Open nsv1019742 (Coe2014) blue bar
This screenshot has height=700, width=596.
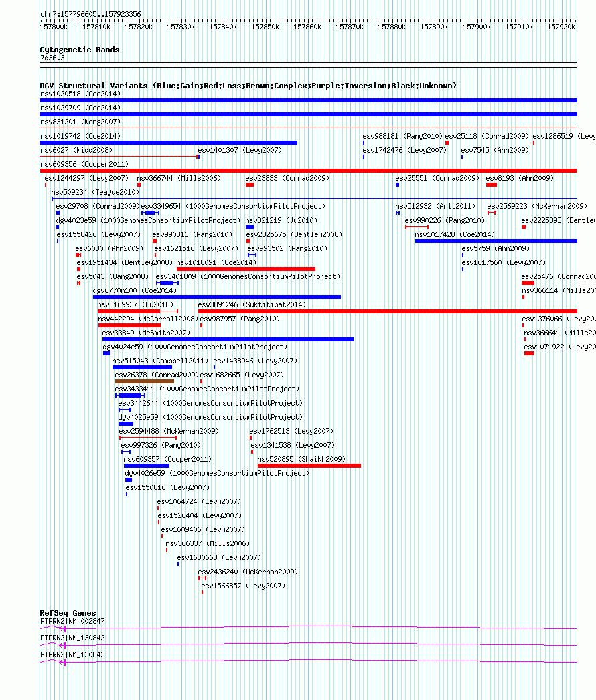point(169,143)
